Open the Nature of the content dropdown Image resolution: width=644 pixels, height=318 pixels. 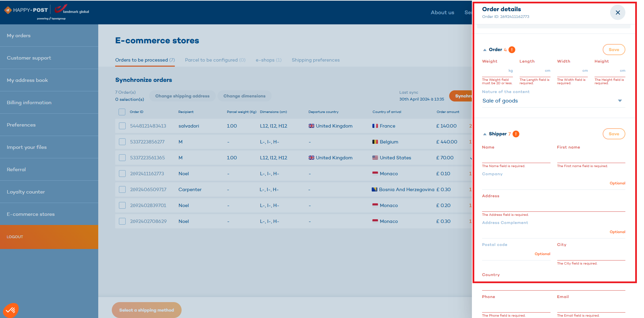(x=554, y=101)
